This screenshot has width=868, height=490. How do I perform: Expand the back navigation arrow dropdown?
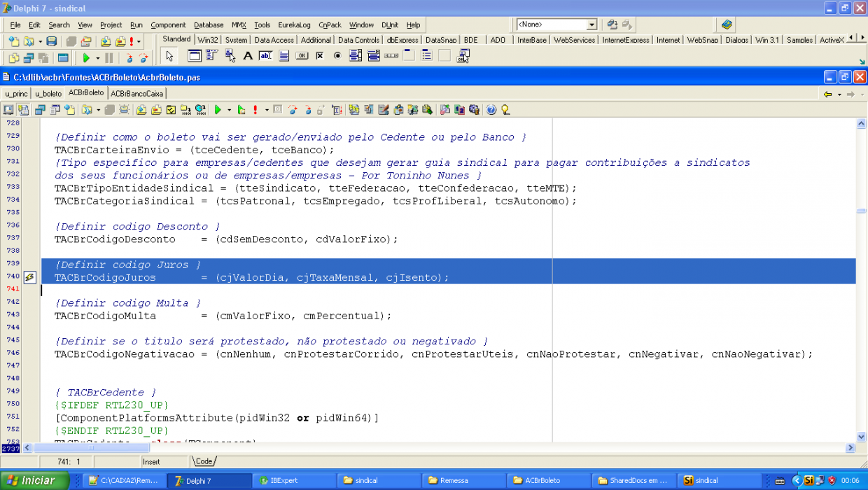(x=839, y=94)
